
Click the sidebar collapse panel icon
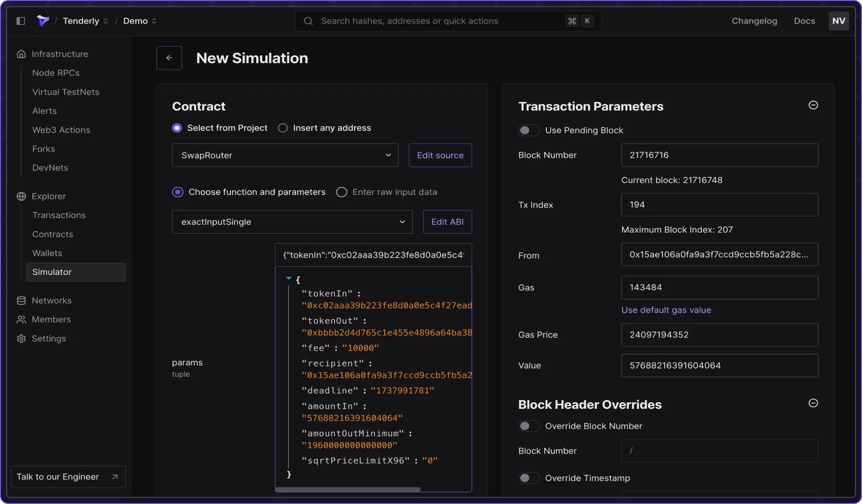coord(20,21)
